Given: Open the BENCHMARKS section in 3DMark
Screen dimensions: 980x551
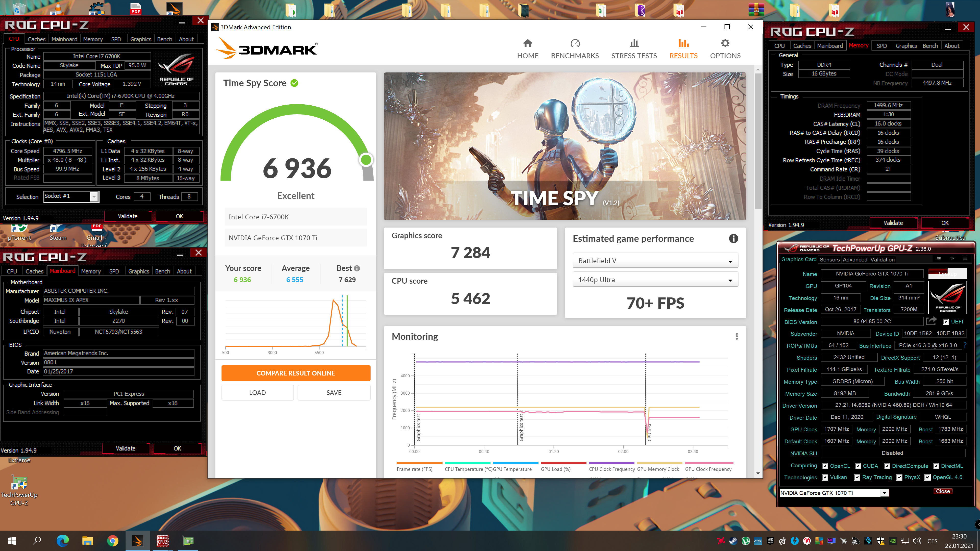Looking at the screenshot, I should (x=575, y=49).
